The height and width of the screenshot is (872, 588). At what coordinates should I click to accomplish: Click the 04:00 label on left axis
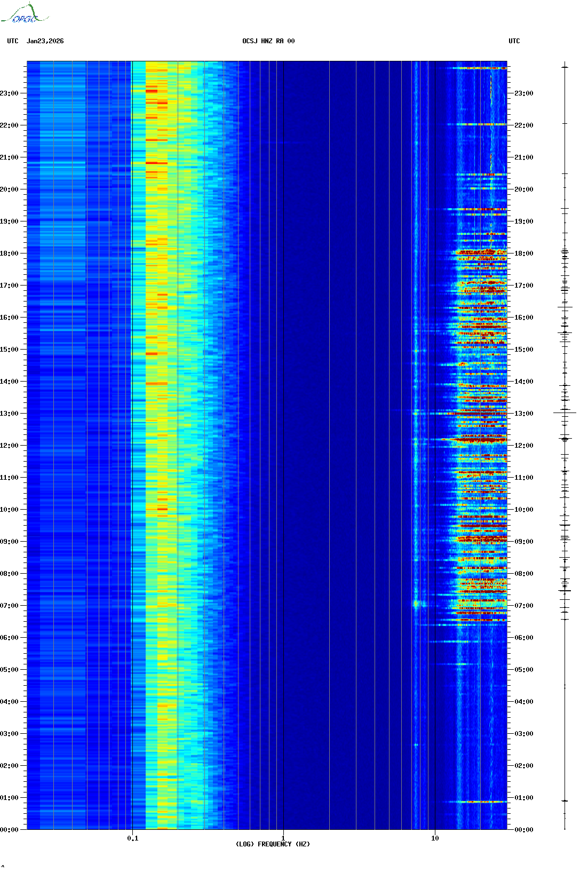click(10, 702)
